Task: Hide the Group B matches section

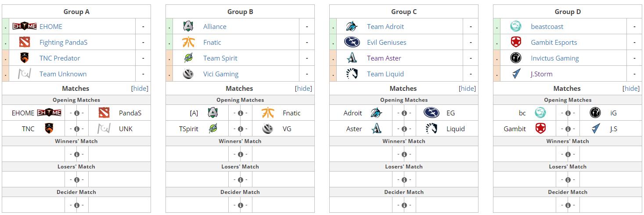Action: point(304,88)
